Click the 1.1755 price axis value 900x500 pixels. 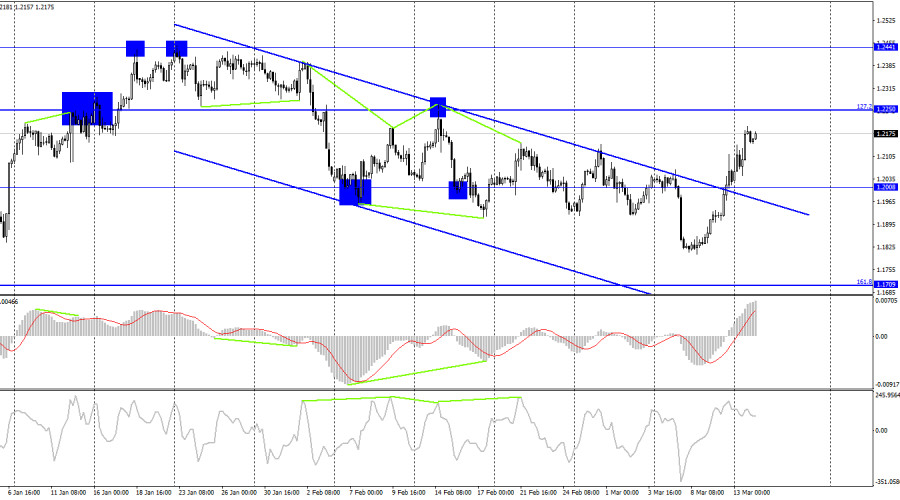(x=886, y=269)
